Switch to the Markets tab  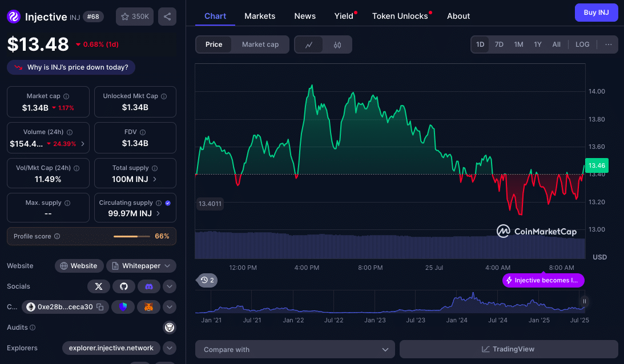pos(260,17)
